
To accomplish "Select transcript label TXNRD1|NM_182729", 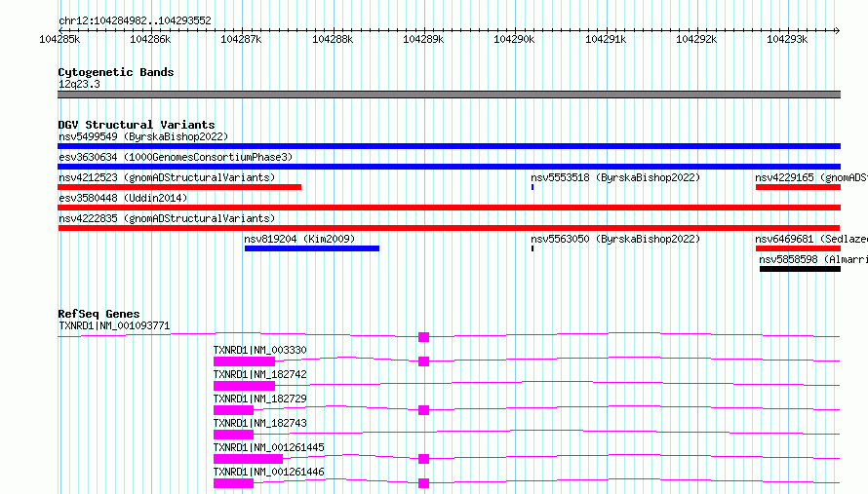I will coord(259,399).
